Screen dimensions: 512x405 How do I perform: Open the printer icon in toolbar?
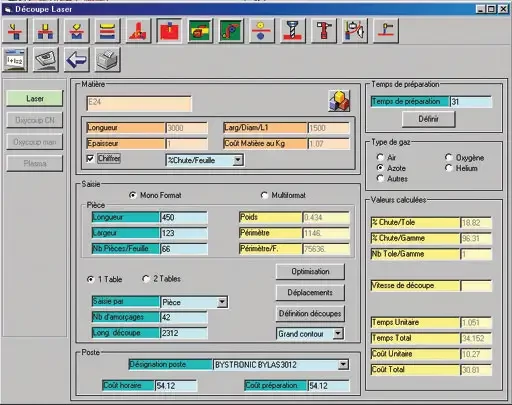108,60
